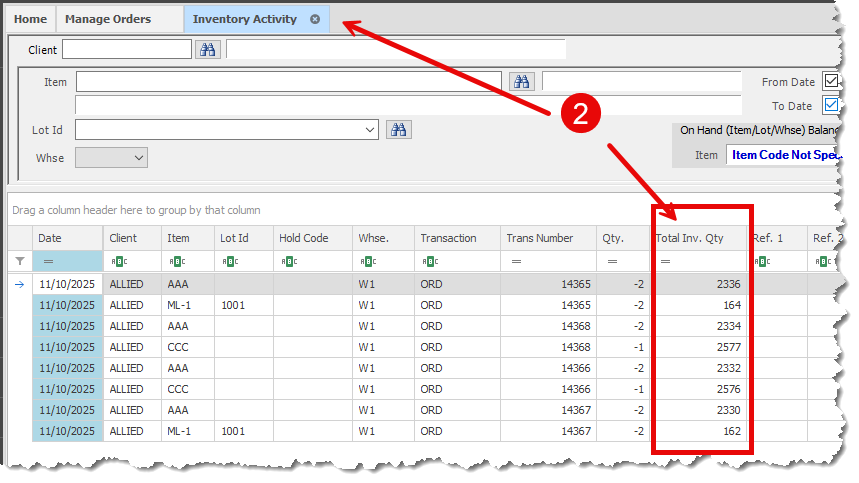Click the binoculars lookup beside Client field
Screen dimensions: 859x483
(207, 49)
